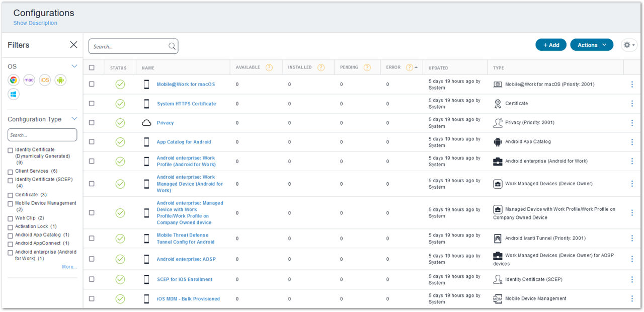This screenshot has width=644, height=312.
Task: Open row menu for SCEP for iOS Enrollment
Action: coord(632,279)
